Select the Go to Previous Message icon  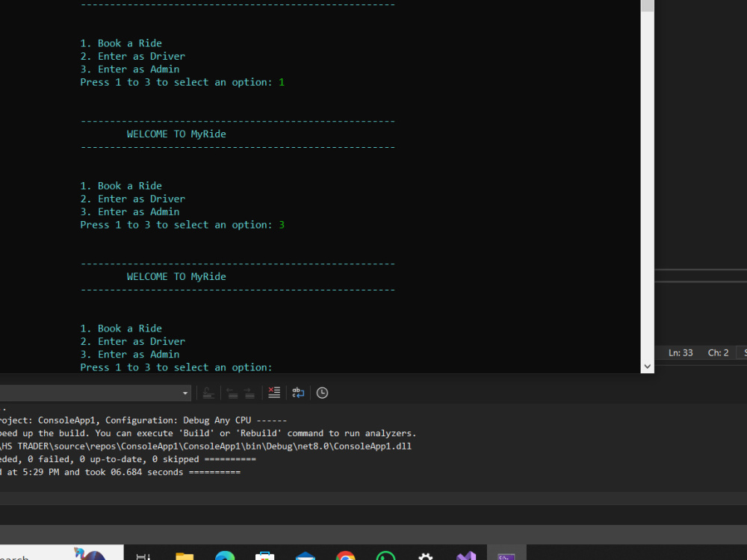[x=233, y=392]
